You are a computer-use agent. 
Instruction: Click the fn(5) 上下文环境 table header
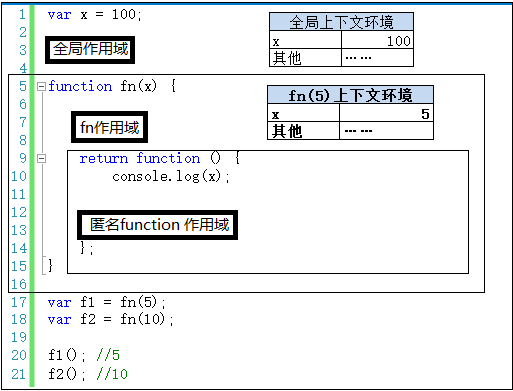(350, 95)
